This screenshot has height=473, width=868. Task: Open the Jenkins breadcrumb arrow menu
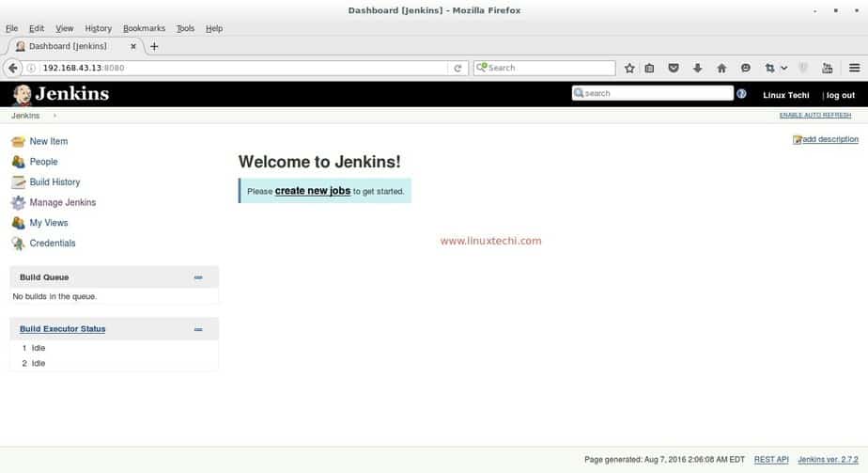click(54, 116)
